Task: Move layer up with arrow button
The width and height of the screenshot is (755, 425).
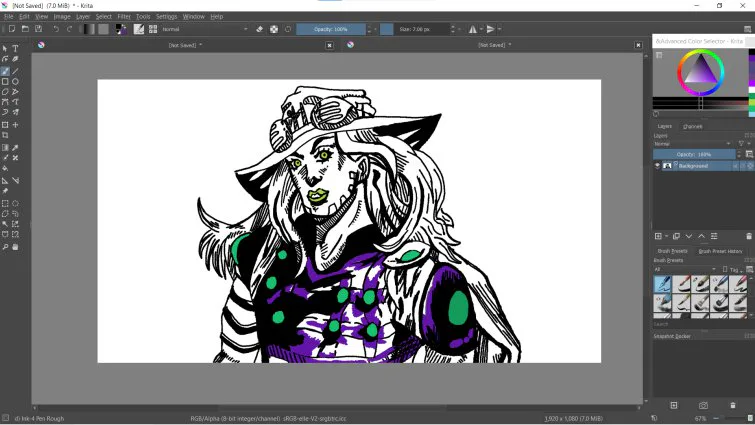Action: [x=702, y=236]
